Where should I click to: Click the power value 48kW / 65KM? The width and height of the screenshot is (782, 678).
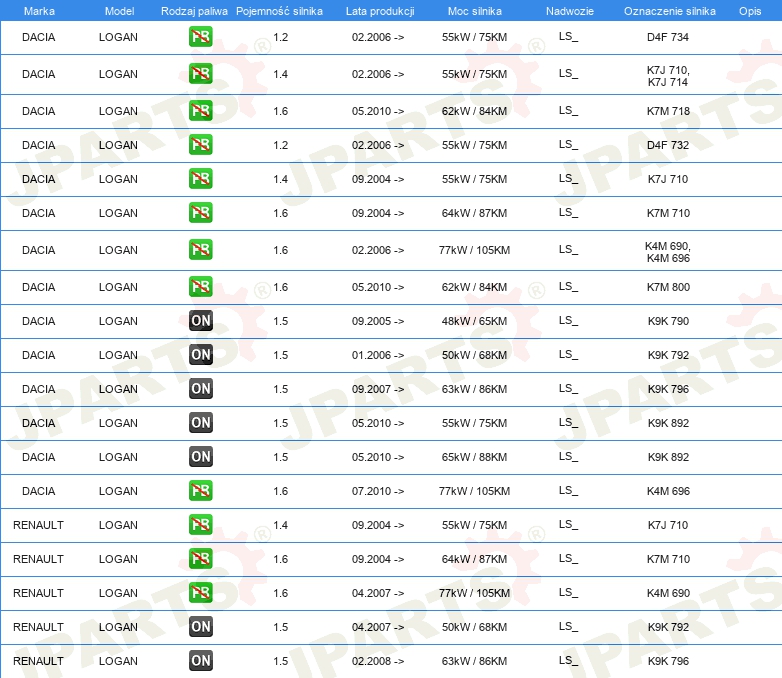tap(474, 321)
